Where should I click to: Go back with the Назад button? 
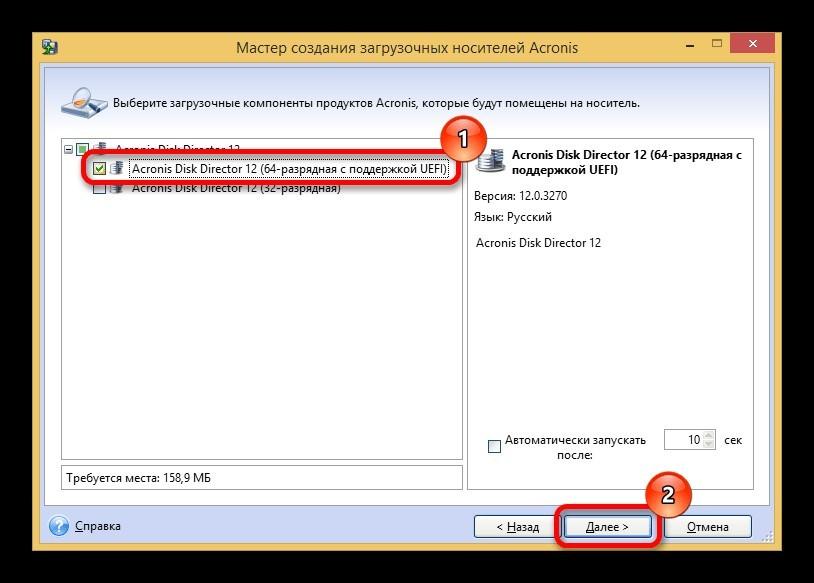(517, 527)
